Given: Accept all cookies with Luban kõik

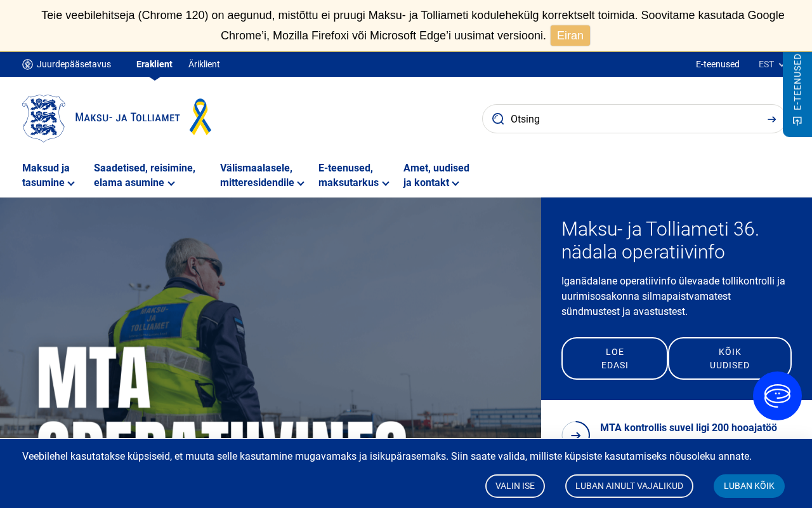Looking at the screenshot, I should 749,486.
